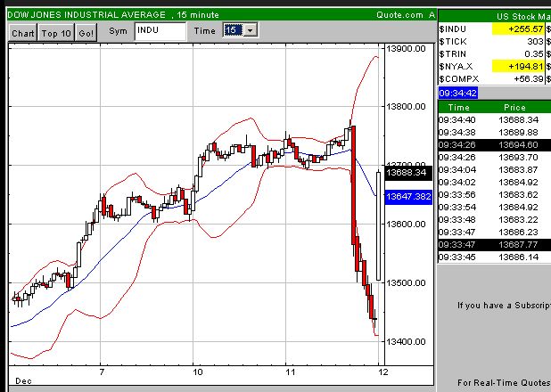Select the highlighted trade row priced 13694.60
Image resolution: width=551 pixels, height=392 pixels.
click(495, 144)
